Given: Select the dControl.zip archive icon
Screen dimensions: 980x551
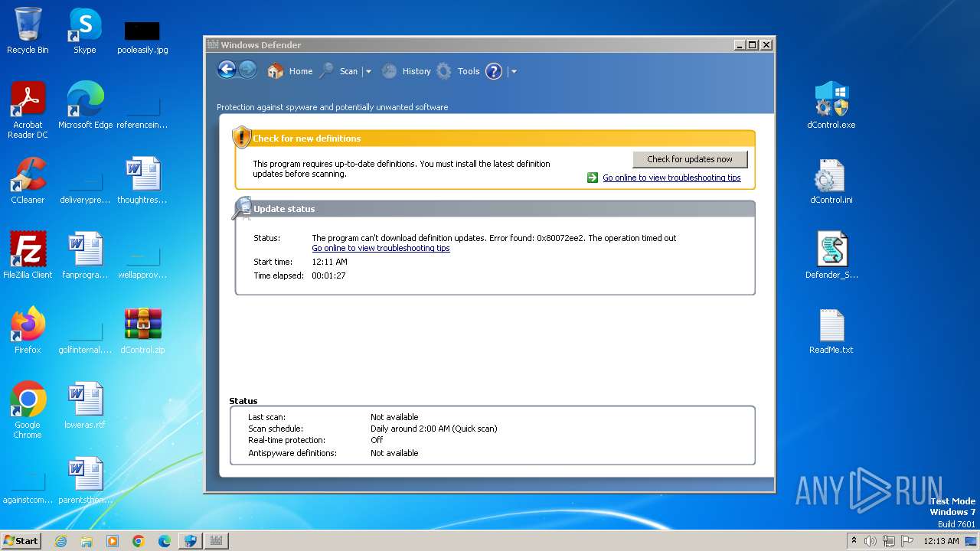Looking at the screenshot, I should pos(142,331).
